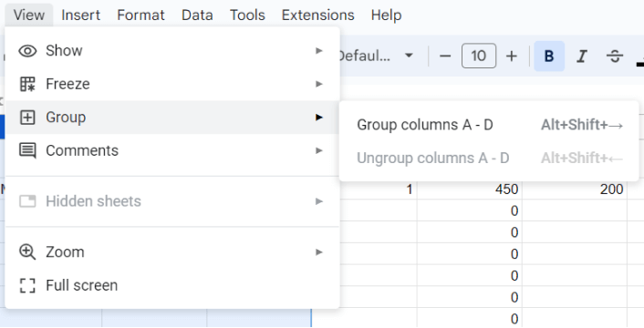Image resolution: width=644 pixels, height=328 pixels.
Task: Click the Hidden sheets icon
Action: pos(27,201)
